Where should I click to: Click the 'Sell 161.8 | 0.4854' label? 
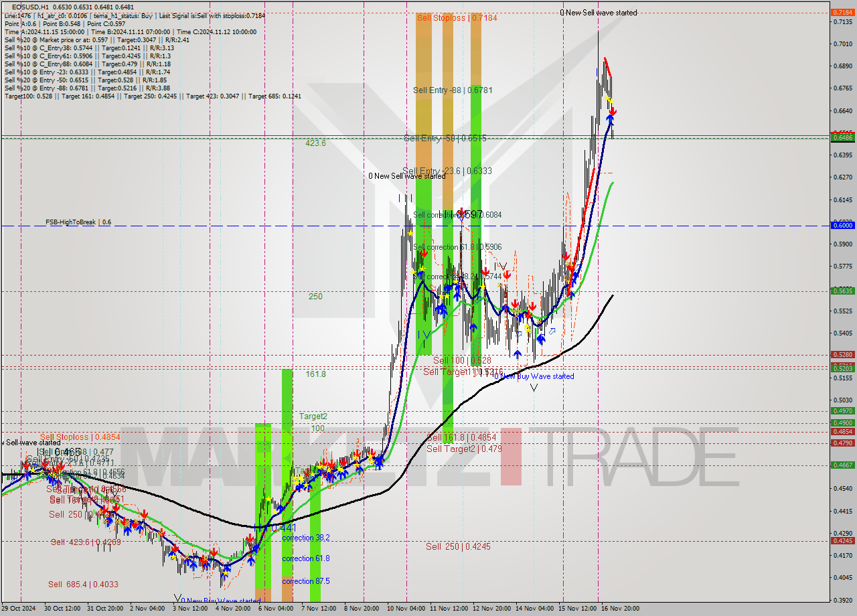(x=461, y=438)
